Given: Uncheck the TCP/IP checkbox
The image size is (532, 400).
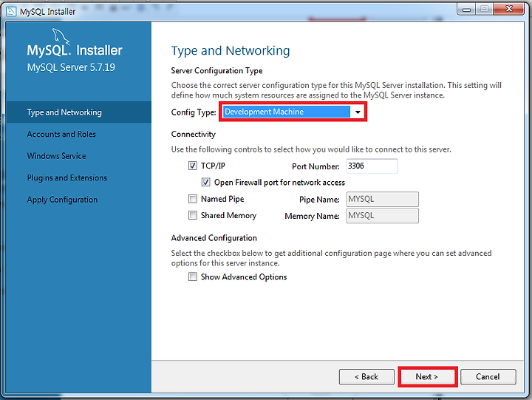Looking at the screenshot, I should [192, 166].
